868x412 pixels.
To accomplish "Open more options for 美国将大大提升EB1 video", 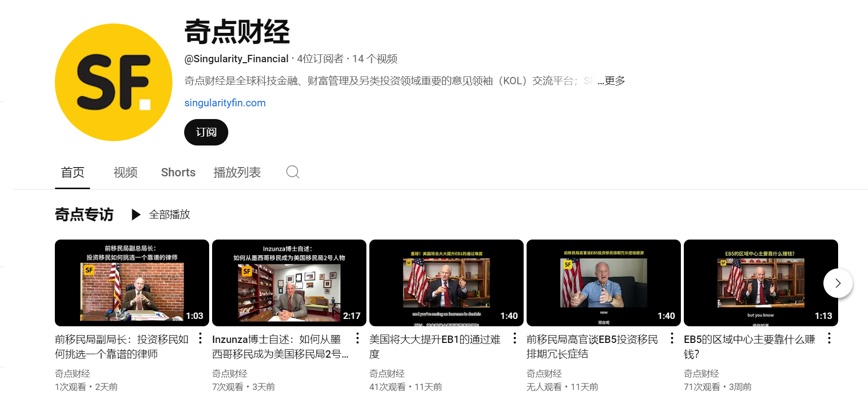I will [515, 338].
